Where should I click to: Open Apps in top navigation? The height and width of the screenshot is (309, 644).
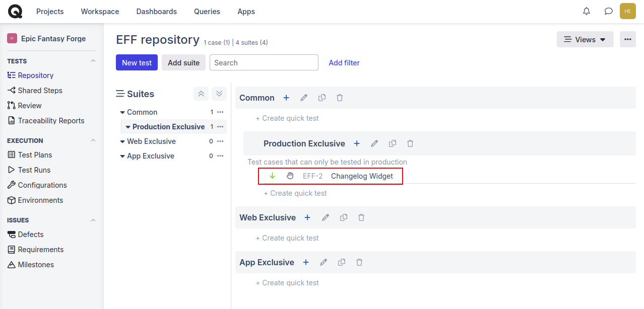point(246,11)
